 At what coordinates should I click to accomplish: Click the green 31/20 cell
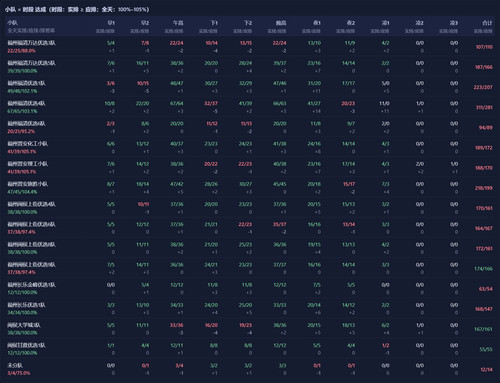pyautogui.click(x=314, y=83)
